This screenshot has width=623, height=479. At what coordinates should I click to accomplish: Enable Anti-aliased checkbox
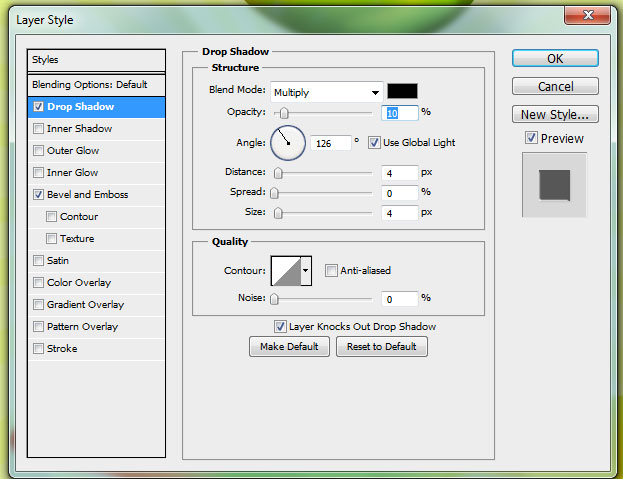pos(332,270)
